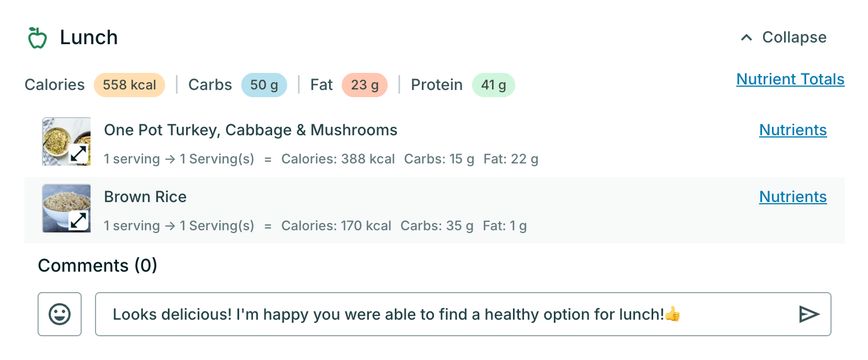Click the blue 50 g carbs badge
868x360 pixels.
(264, 85)
